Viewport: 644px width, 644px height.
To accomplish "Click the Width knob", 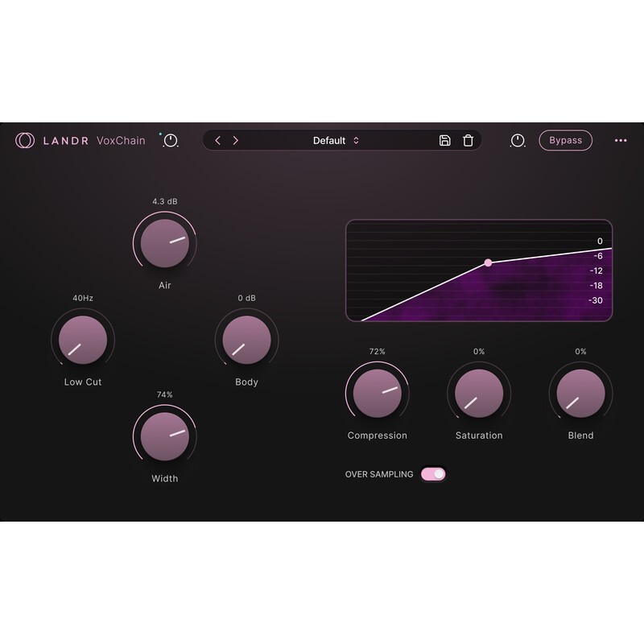I will click(165, 436).
